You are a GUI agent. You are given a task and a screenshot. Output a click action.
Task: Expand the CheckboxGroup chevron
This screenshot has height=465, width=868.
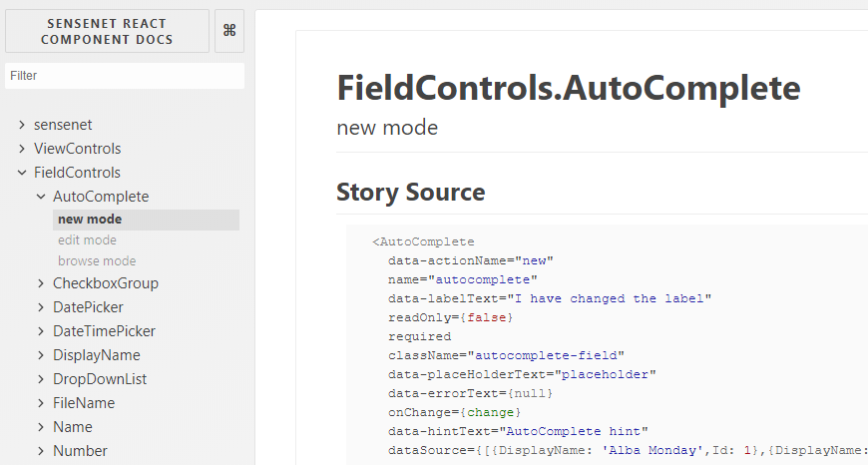tap(41, 283)
